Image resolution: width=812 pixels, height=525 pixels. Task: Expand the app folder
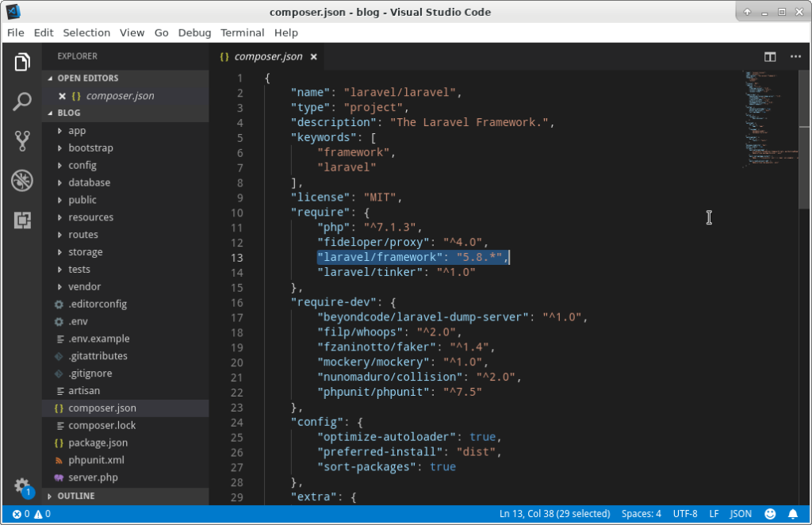[77, 131]
